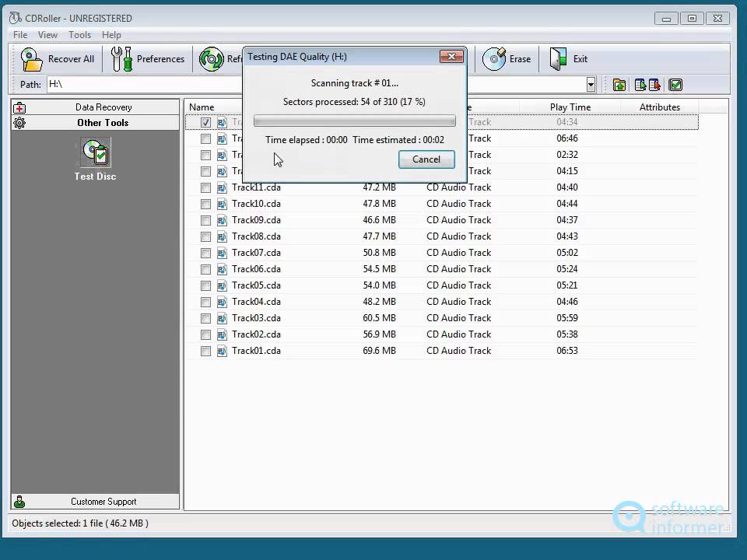Click the 47.8 MB size cell

click(379, 204)
